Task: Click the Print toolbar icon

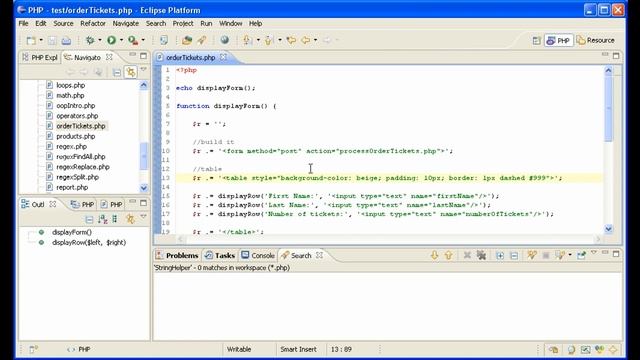Action: point(66,40)
